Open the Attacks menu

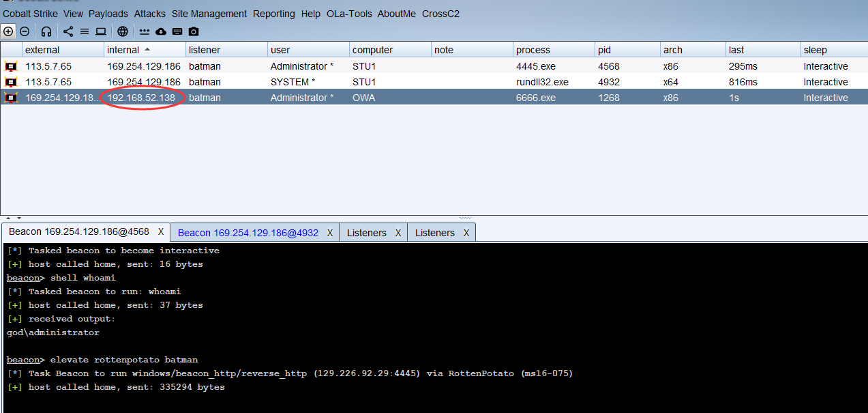tap(150, 14)
